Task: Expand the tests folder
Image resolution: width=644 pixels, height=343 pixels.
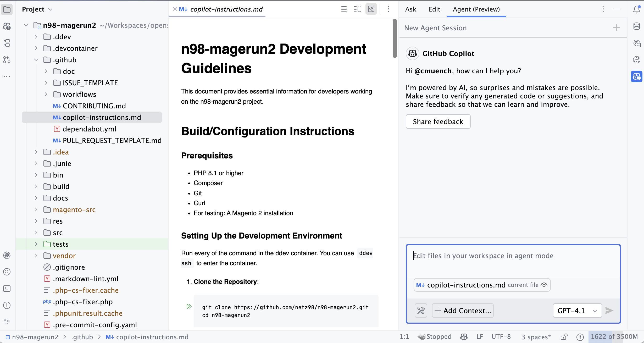Action: (x=36, y=244)
